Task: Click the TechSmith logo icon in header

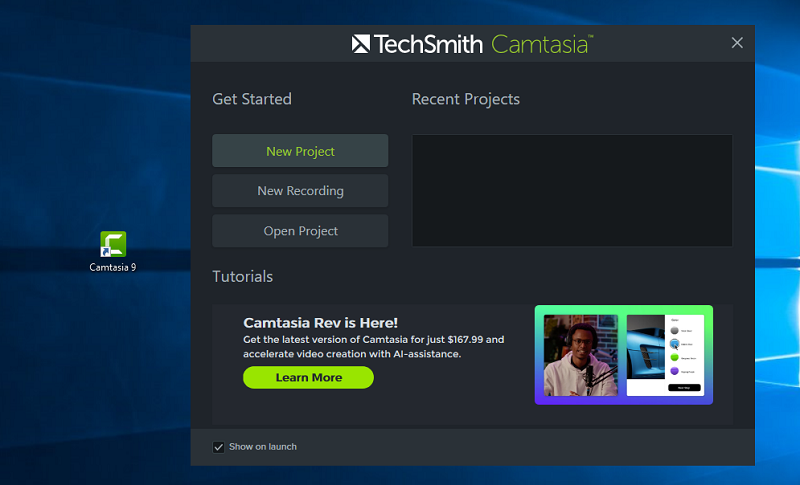Action: coord(361,44)
